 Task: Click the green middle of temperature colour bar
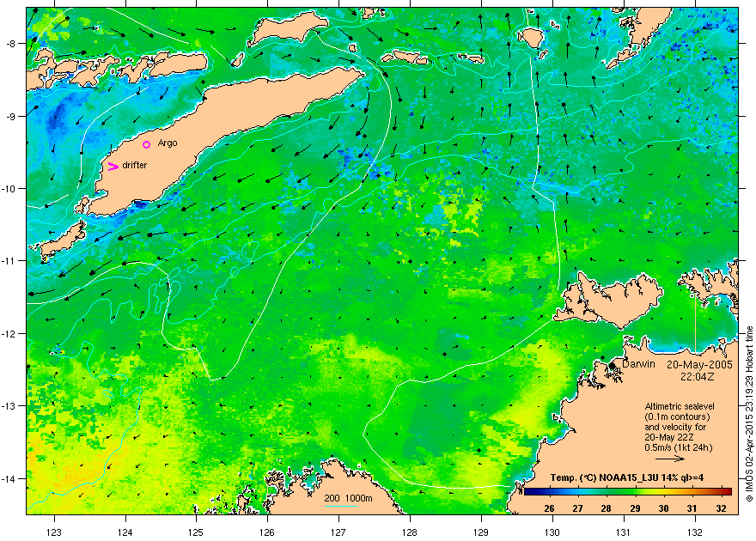click(628, 492)
